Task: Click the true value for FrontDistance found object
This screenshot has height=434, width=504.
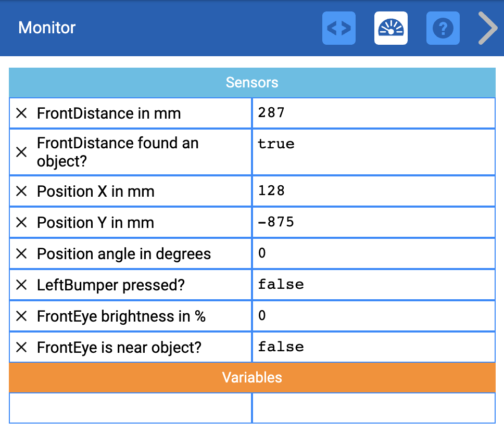Action: 276,144
